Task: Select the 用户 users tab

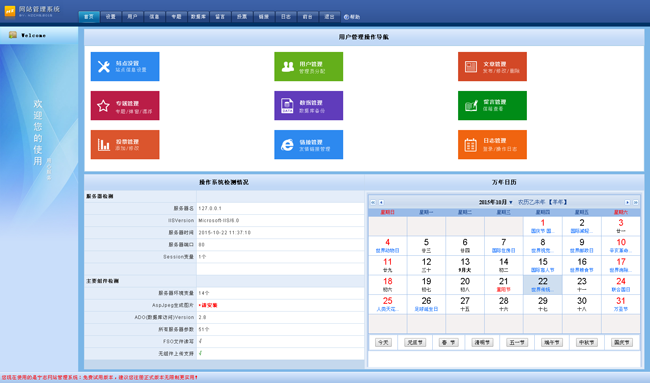Action: coord(132,17)
